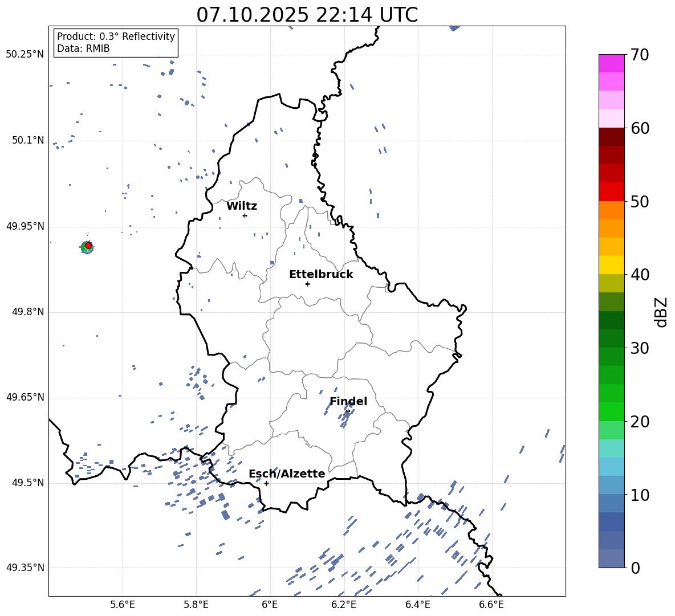675x616 pixels.
Task: Click the 49.95°N latitude label
Action: pyautogui.click(x=25, y=226)
